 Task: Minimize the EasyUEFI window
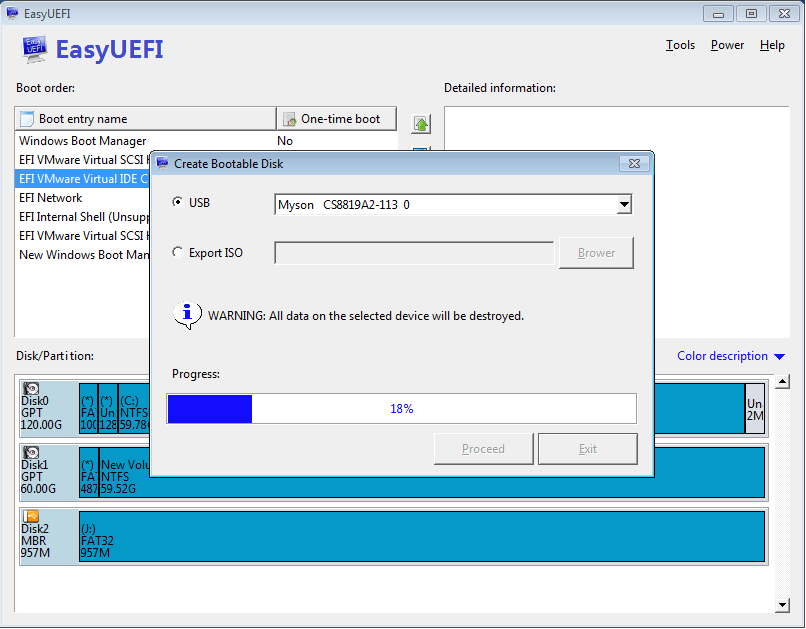point(719,14)
